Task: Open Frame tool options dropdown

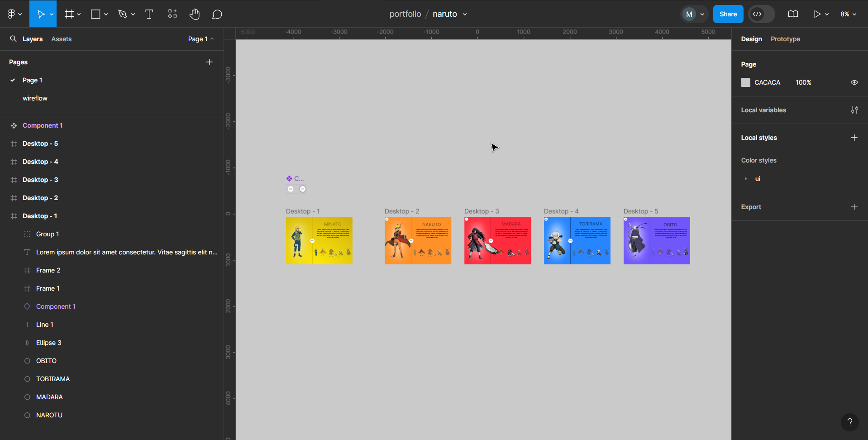Action: pyautogui.click(x=79, y=14)
